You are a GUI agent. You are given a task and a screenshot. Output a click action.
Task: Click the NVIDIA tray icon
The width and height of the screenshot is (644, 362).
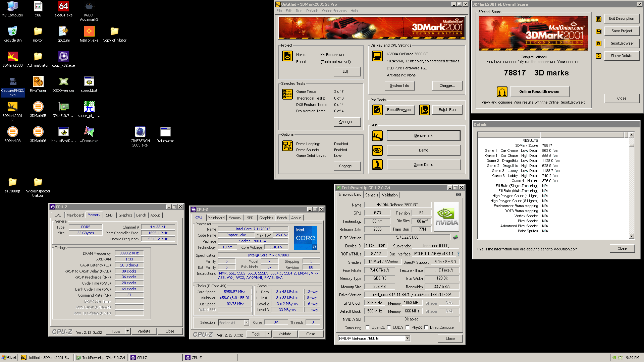point(614,358)
